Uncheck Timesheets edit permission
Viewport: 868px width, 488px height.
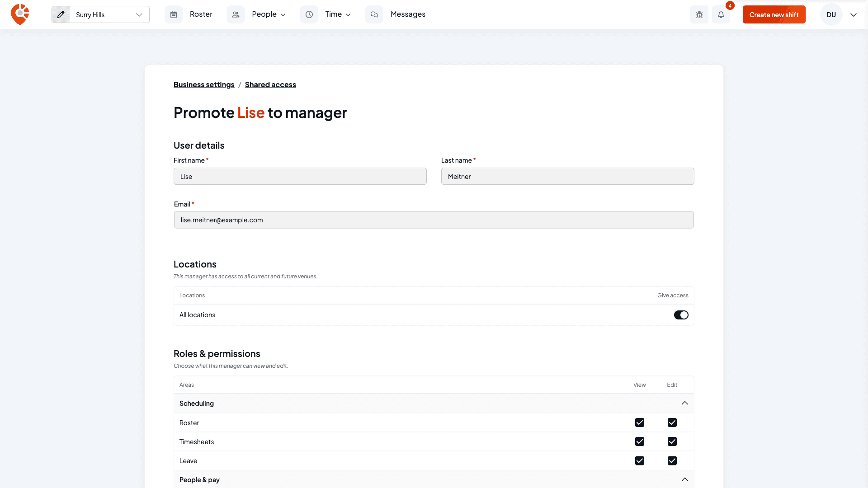(x=672, y=441)
